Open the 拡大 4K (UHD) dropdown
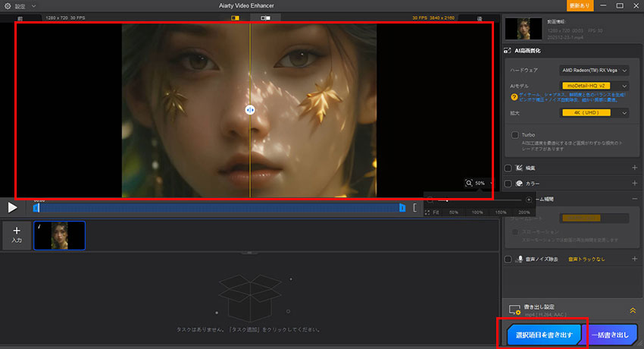 pyautogui.click(x=594, y=112)
